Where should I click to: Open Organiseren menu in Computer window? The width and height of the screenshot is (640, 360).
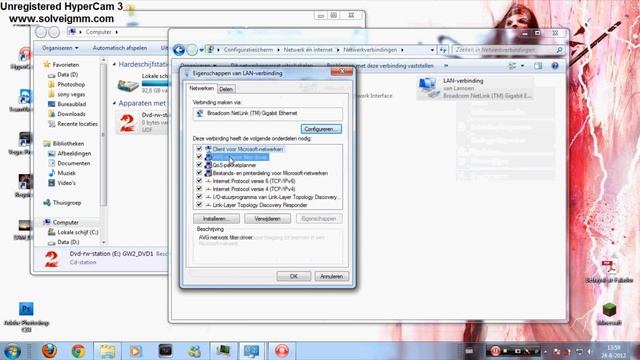(x=60, y=48)
